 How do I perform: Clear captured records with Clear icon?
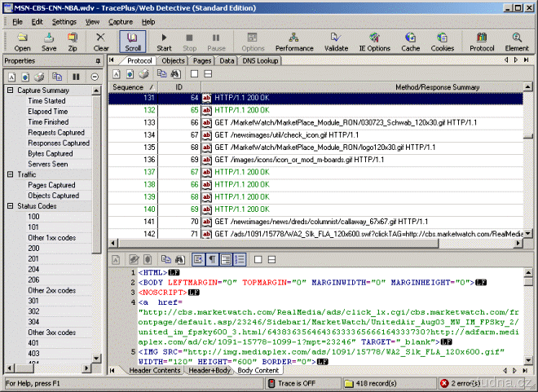(x=101, y=42)
